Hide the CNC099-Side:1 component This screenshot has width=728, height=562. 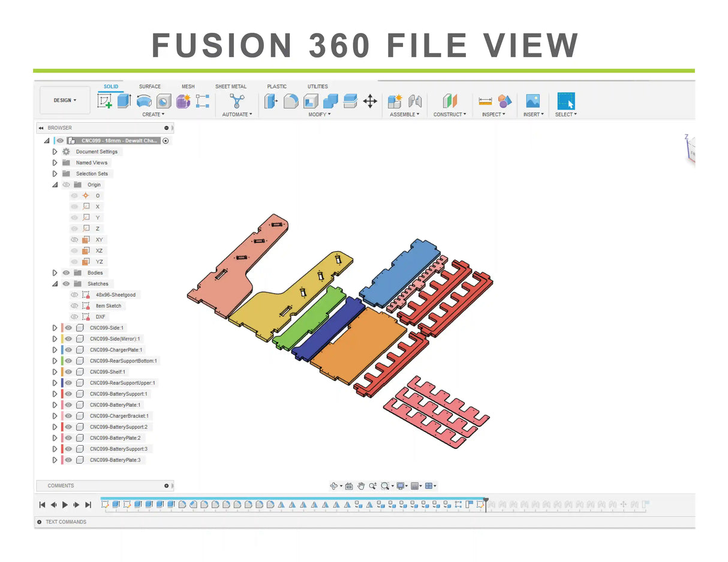tap(69, 328)
